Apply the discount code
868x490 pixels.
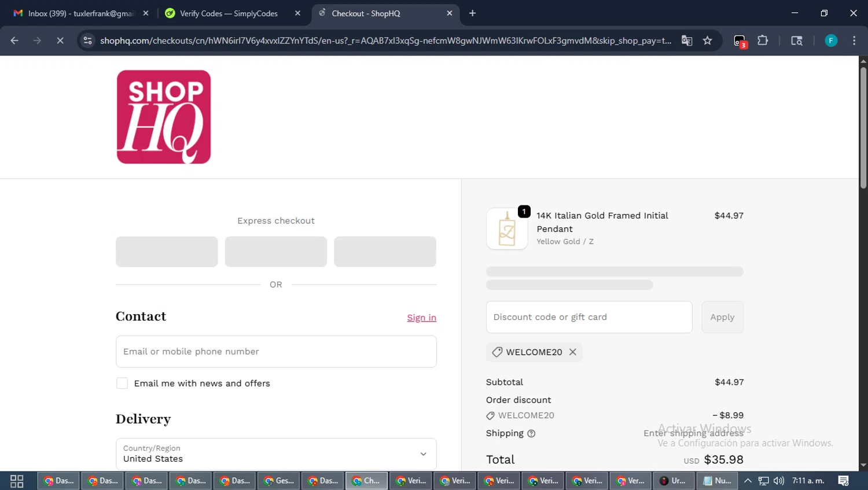click(722, 317)
